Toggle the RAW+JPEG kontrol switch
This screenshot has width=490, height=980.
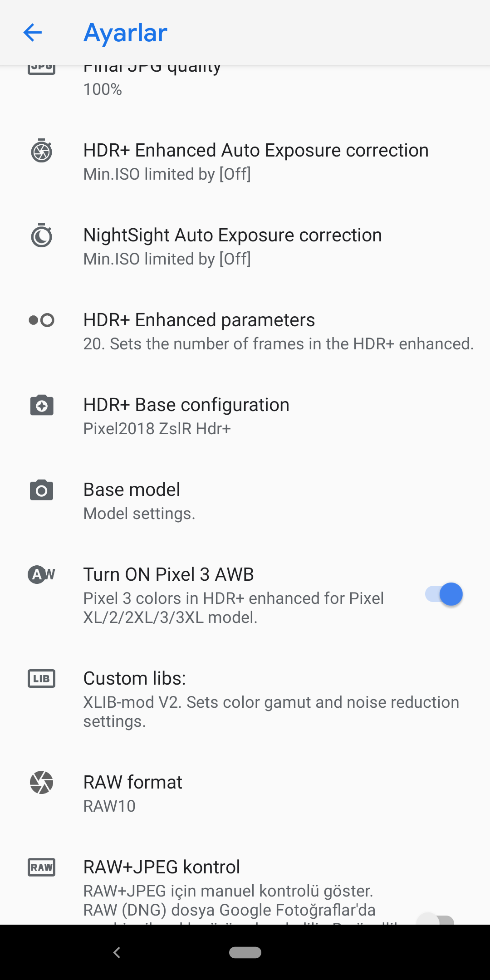coord(436,919)
